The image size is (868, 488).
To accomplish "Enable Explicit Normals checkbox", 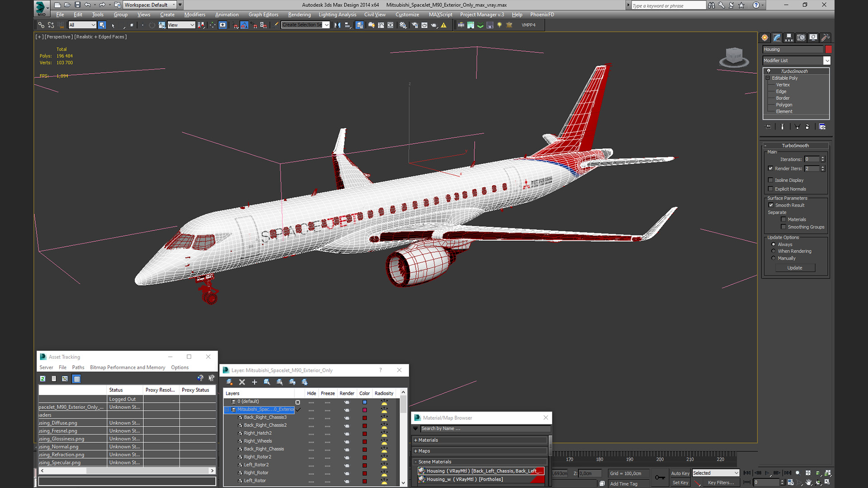I will [770, 189].
